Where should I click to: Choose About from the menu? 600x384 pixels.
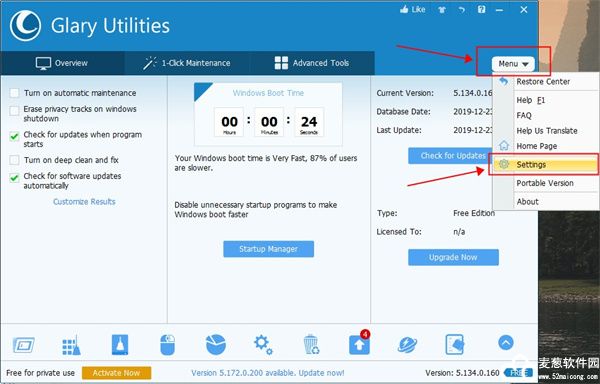pyautogui.click(x=546, y=202)
